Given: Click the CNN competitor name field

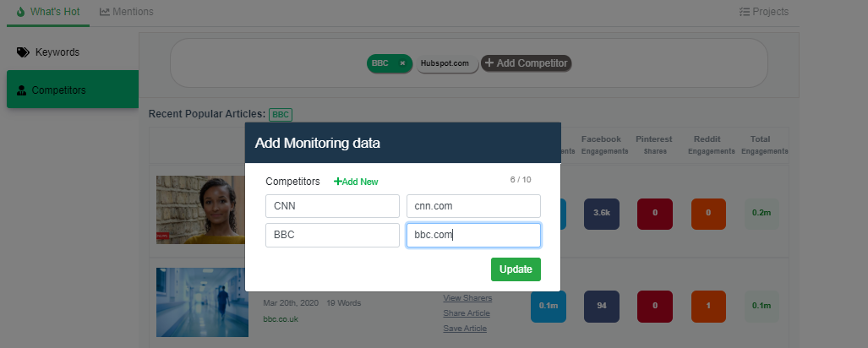Looking at the screenshot, I should click(x=332, y=206).
